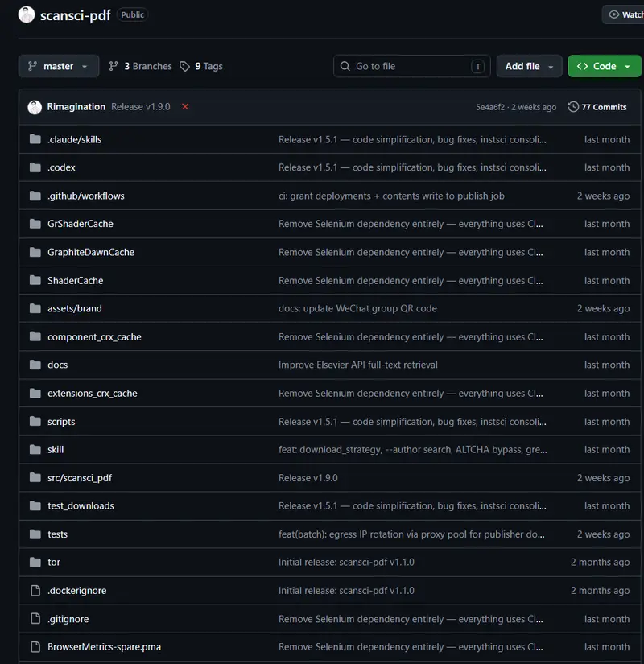The image size is (644, 664).
Task: Open commit 'Improve Elsevier API full-text retrieval'
Action: [x=358, y=365]
